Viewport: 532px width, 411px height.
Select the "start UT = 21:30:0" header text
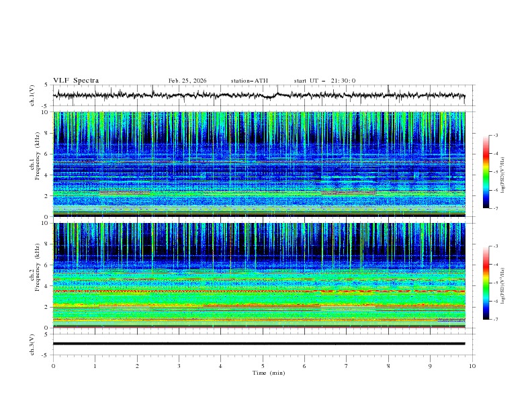pos(324,81)
